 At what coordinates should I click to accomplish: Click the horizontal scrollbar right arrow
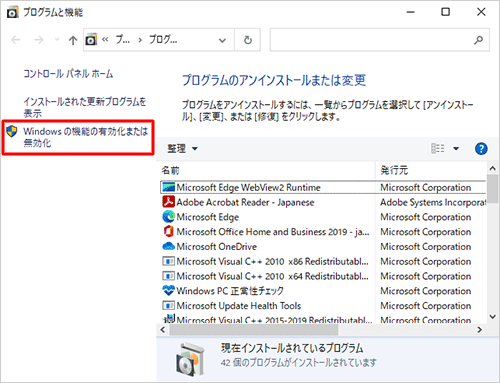point(479,330)
